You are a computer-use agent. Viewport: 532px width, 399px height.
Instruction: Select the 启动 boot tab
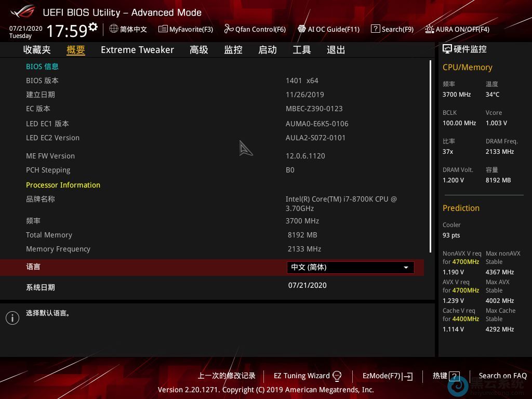267,50
